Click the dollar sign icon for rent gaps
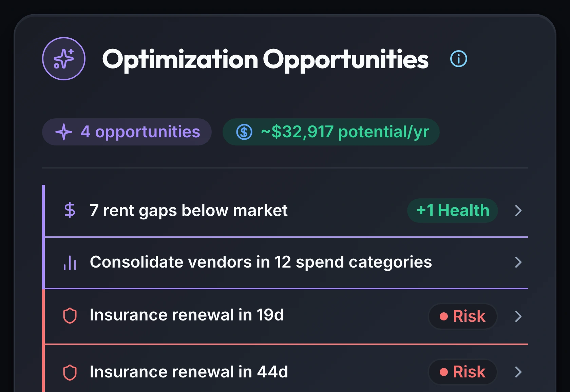 point(70,210)
